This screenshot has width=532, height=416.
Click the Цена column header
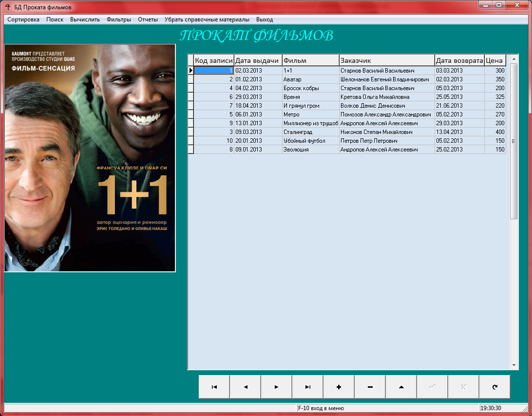[x=495, y=60]
